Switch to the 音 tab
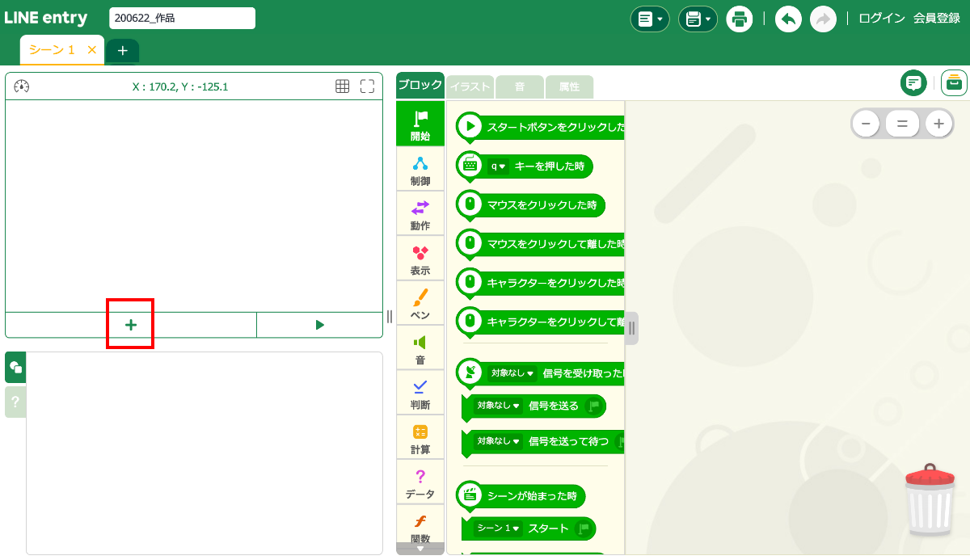The image size is (970, 560). click(519, 86)
